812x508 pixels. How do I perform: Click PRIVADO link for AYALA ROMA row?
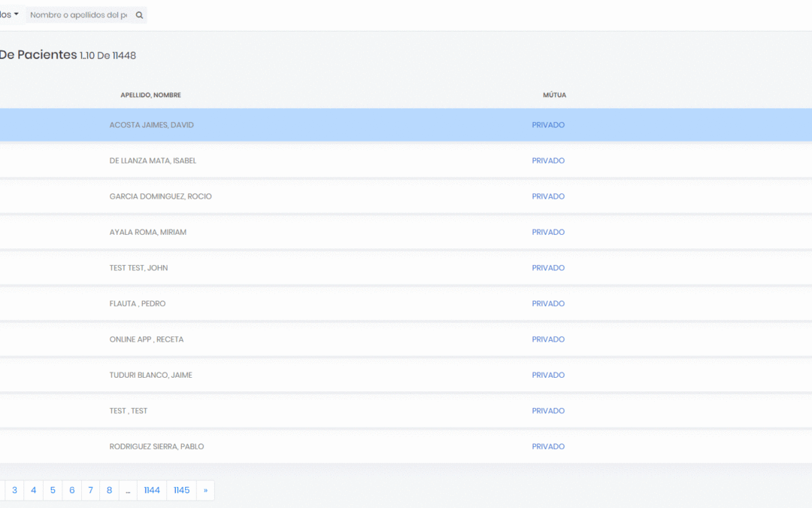point(548,233)
